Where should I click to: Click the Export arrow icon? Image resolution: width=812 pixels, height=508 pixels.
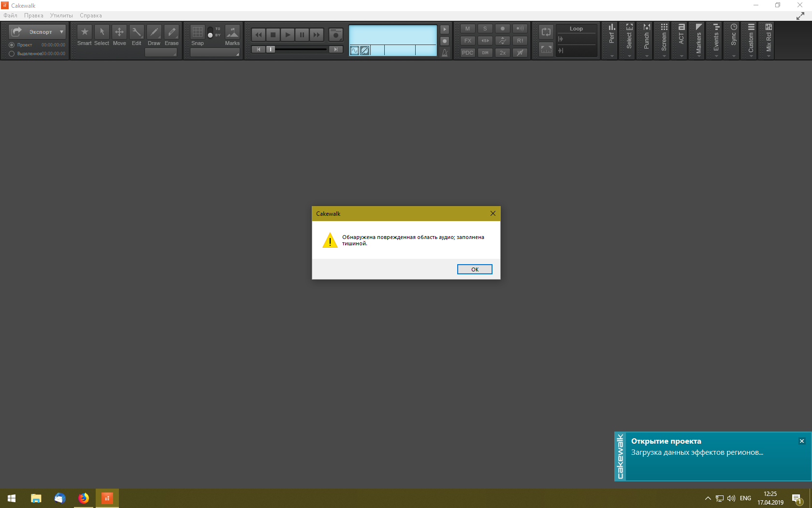tap(17, 32)
